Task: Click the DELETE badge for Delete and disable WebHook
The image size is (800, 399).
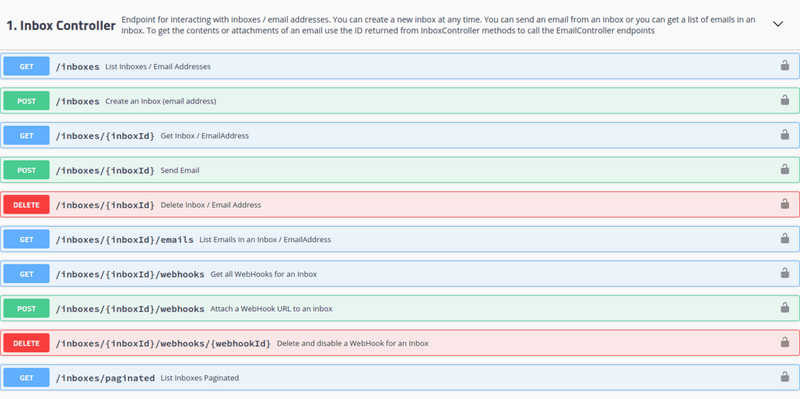Action: [x=27, y=343]
